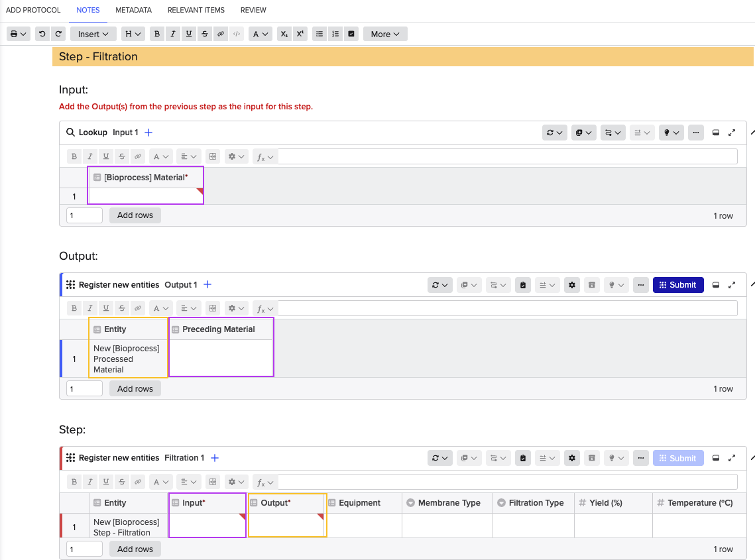This screenshot has width=755, height=560.
Task: Toggle strikethrough in the main toolbar
Action: click(x=205, y=34)
